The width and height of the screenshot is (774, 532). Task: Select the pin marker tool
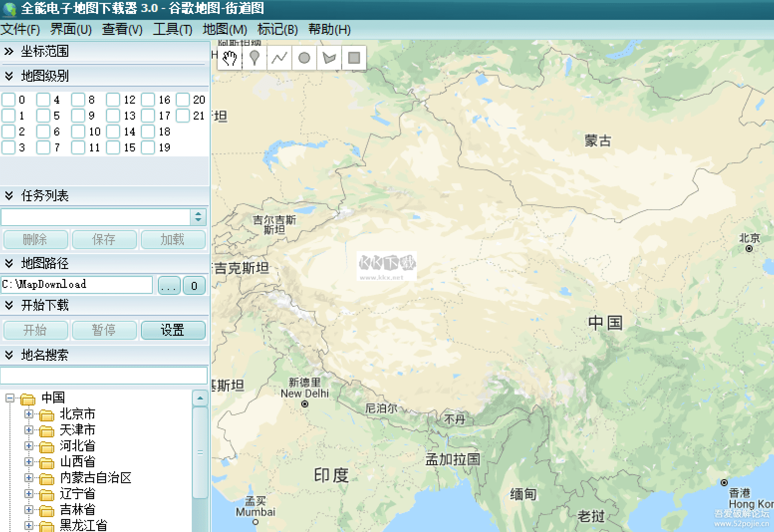pos(255,58)
